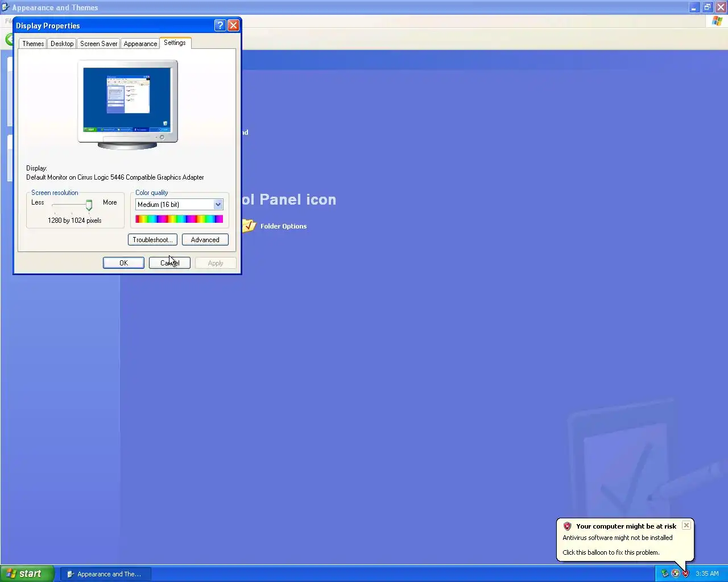Open the Folder Options icon
The height and width of the screenshot is (582, 728).
(x=249, y=226)
